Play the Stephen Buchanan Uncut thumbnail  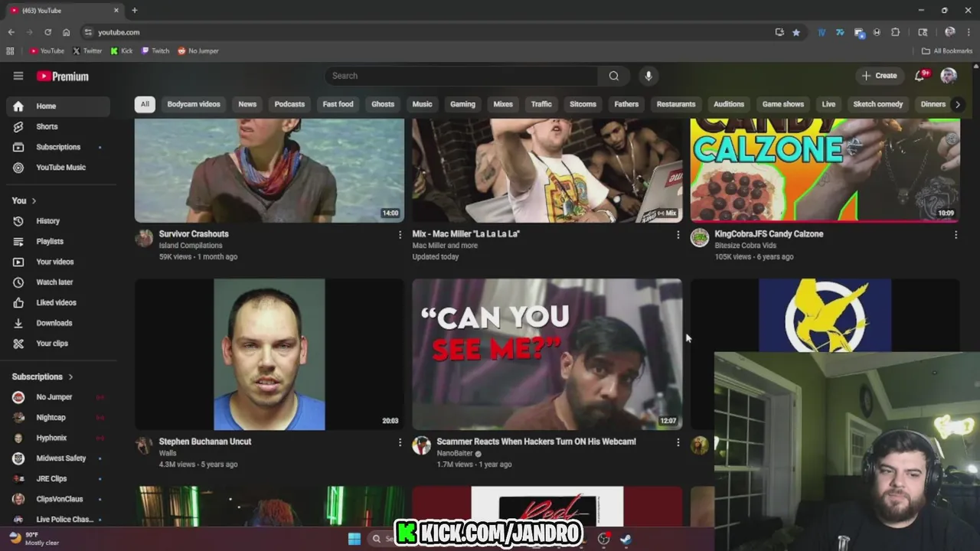(269, 354)
